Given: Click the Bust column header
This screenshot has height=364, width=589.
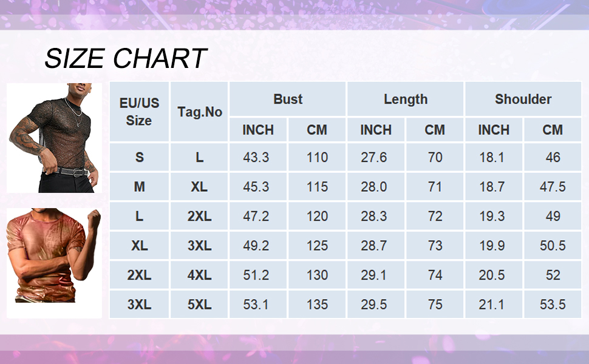Looking at the screenshot, I should tap(288, 99).
